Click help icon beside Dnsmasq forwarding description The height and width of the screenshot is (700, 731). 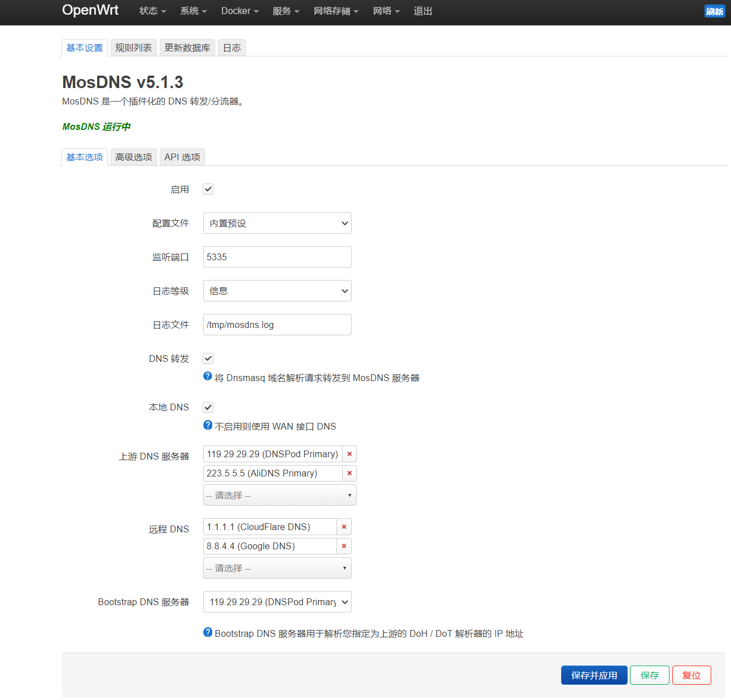click(208, 377)
